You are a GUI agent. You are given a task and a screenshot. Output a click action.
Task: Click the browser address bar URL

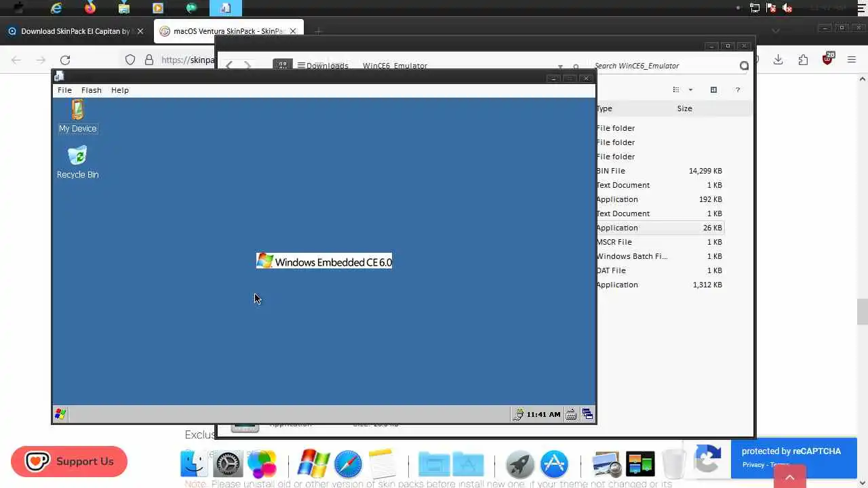point(188,60)
